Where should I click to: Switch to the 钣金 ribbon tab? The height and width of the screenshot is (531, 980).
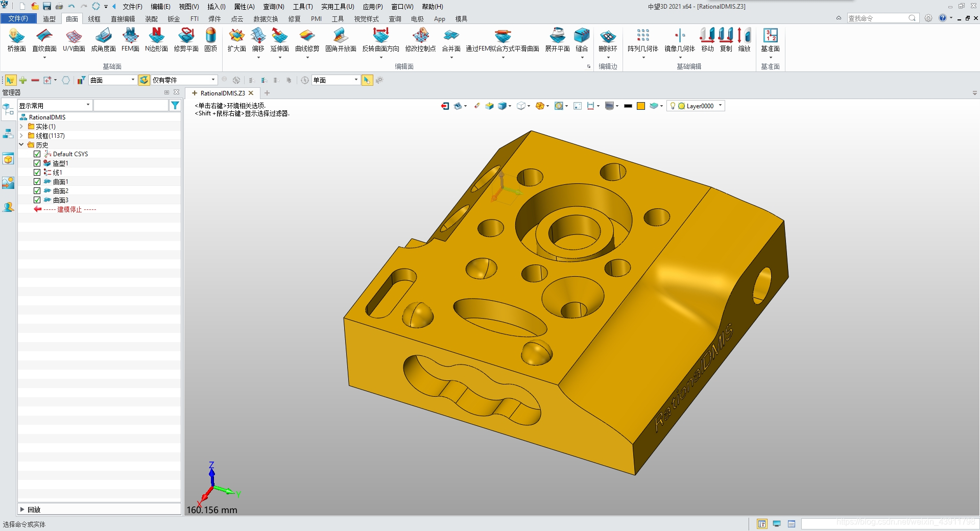click(x=174, y=19)
